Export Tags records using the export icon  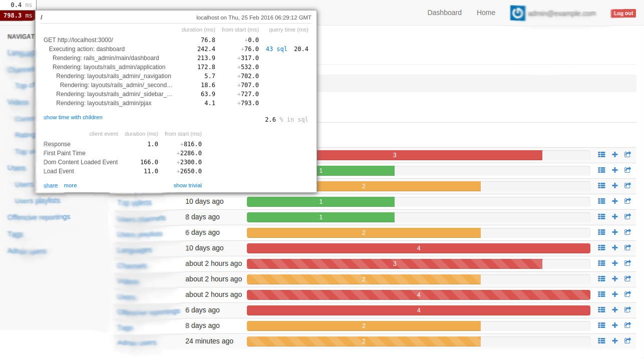click(627, 325)
